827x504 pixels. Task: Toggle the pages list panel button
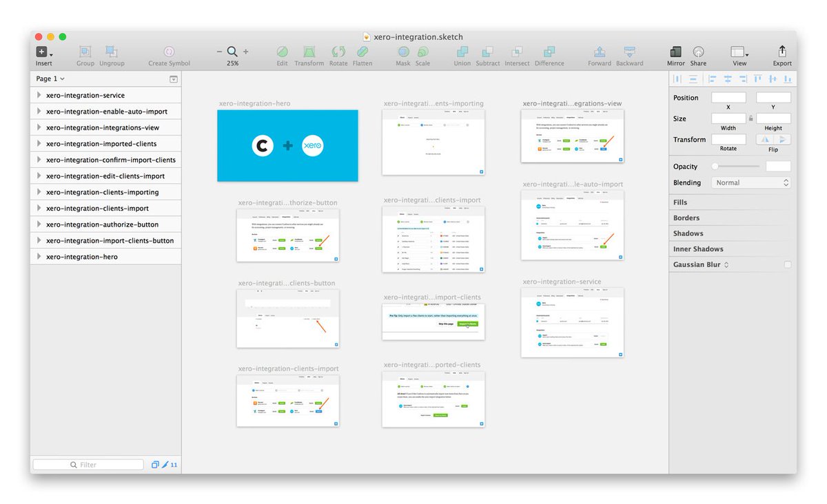174,79
